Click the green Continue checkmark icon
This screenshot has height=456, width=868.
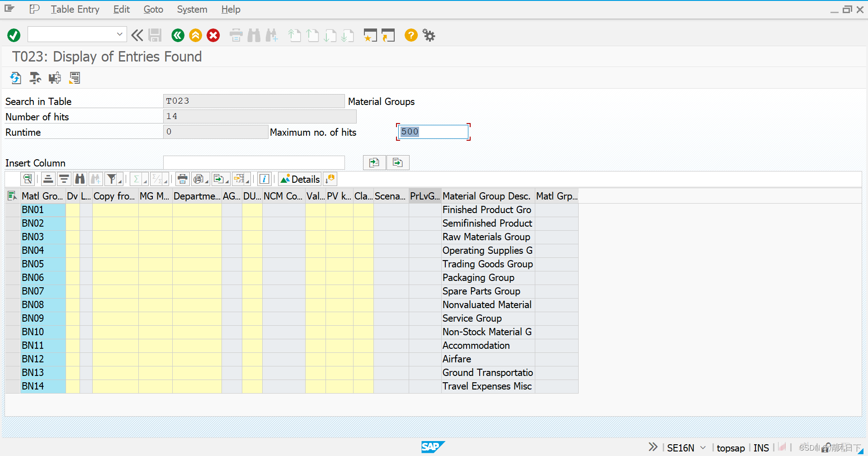tap(14, 35)
